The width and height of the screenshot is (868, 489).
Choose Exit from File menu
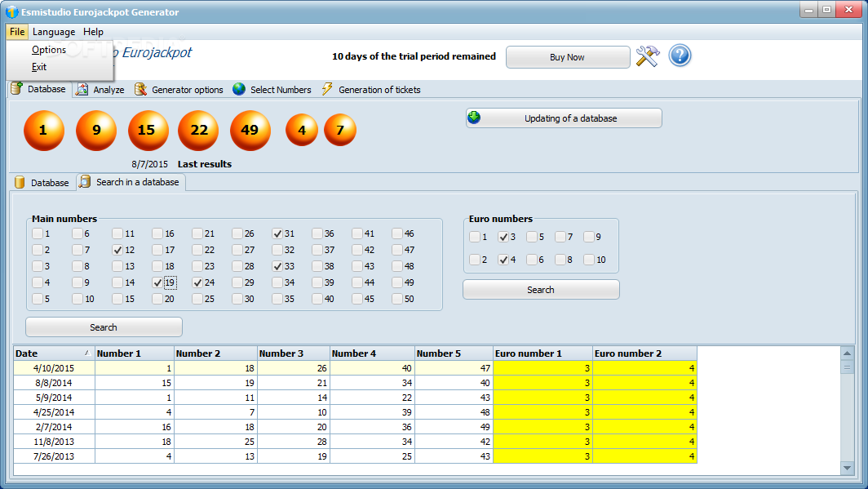click(39, 67)
